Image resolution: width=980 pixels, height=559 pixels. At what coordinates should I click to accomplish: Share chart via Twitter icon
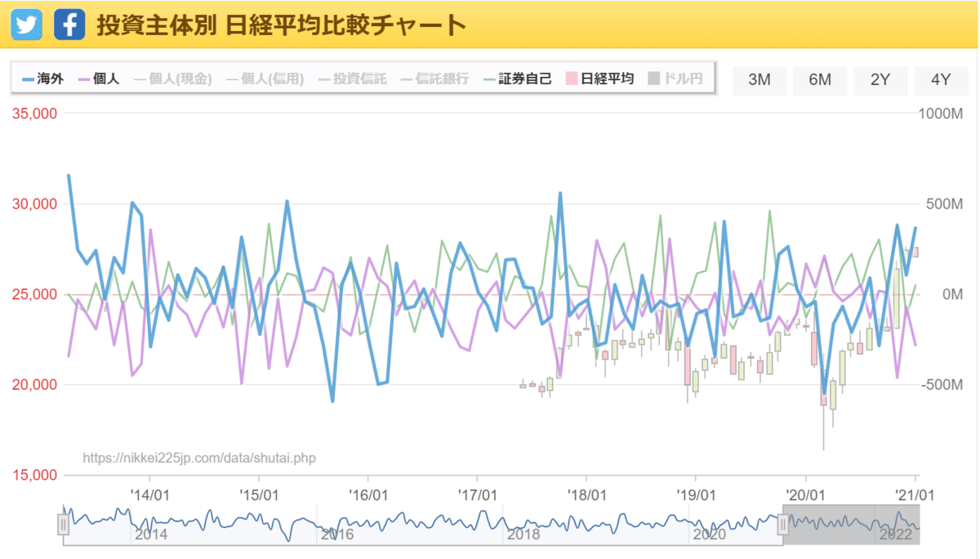pos(26,25)
